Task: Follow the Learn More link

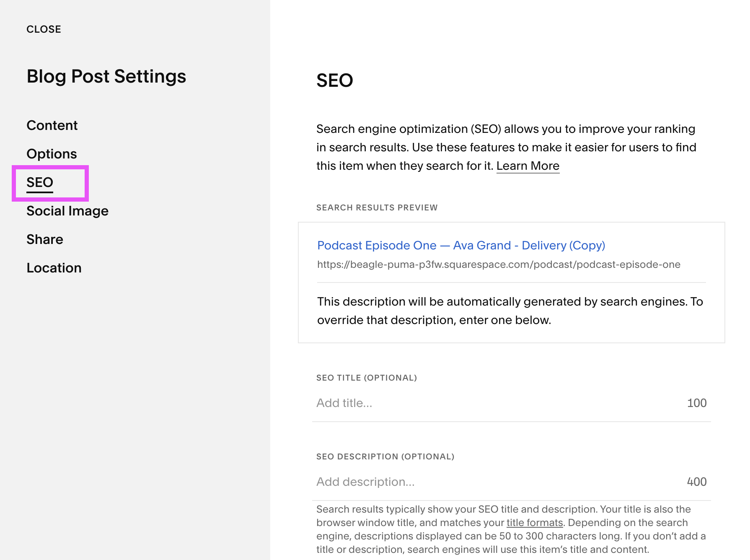Action: (528, 166)
